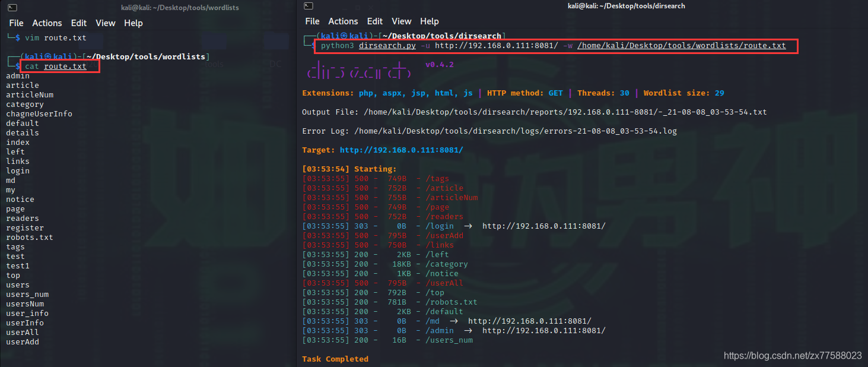Click the /category 200 result line

tap(385, 264)
